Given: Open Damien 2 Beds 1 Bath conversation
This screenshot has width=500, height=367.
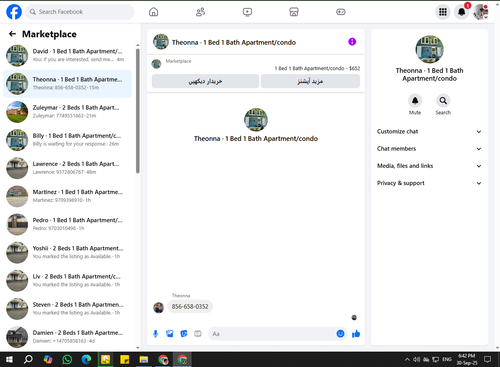Looking at the screenshot, I should tap(67, 337).
